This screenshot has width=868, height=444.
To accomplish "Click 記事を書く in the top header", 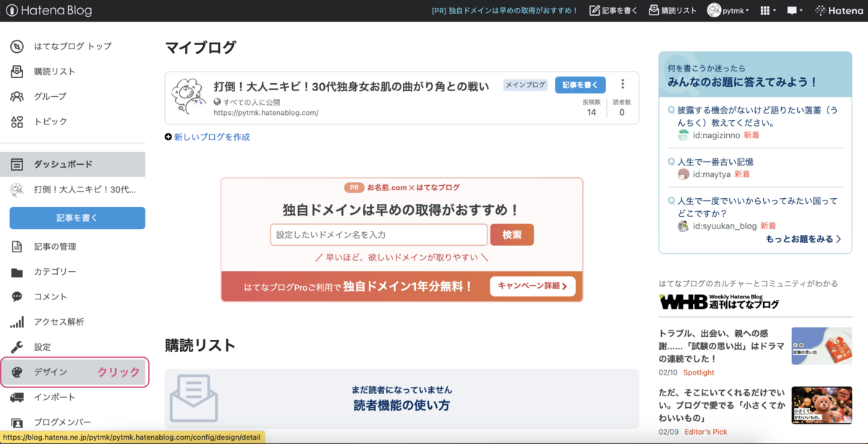I will tap(613, 10).
